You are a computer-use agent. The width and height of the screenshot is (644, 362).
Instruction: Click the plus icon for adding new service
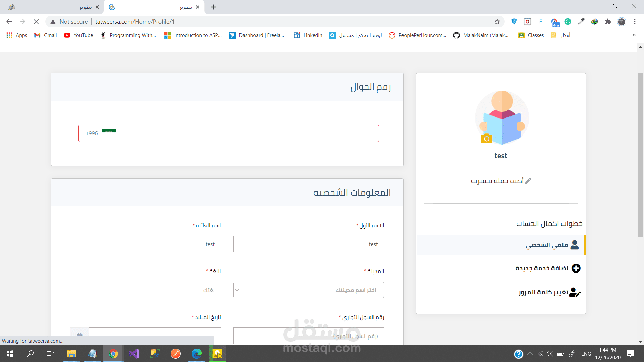[576, 268]
